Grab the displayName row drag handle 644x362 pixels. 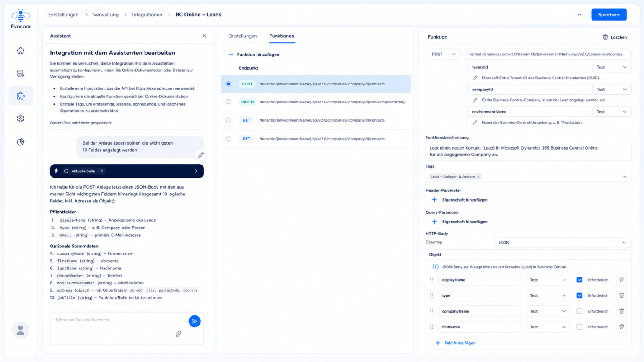[431, 280]
